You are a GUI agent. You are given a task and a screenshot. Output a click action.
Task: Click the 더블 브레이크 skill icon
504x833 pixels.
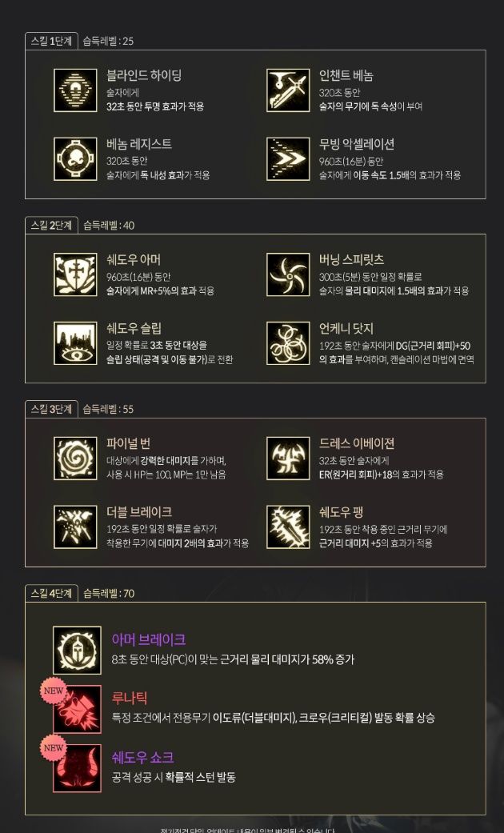(x=75, y=527)
